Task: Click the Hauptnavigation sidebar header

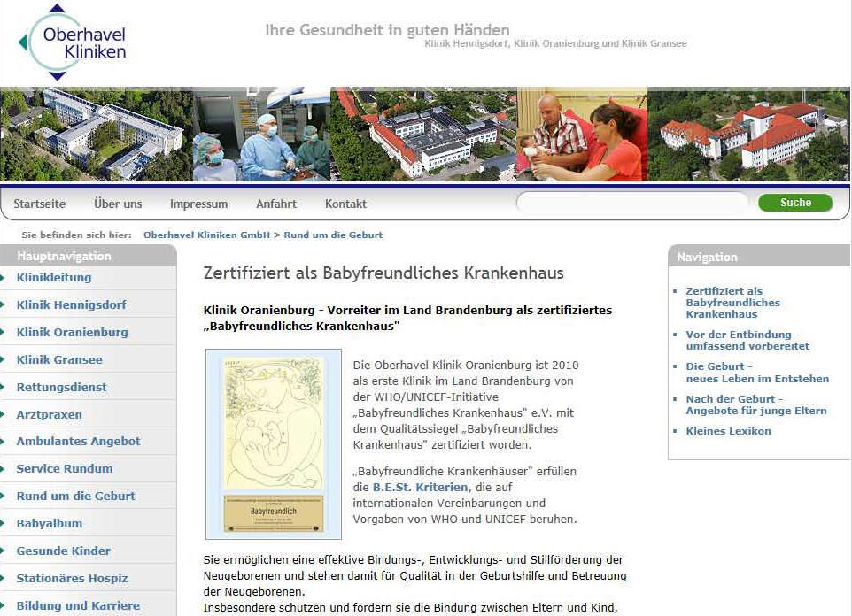Action: coord(88,256)
